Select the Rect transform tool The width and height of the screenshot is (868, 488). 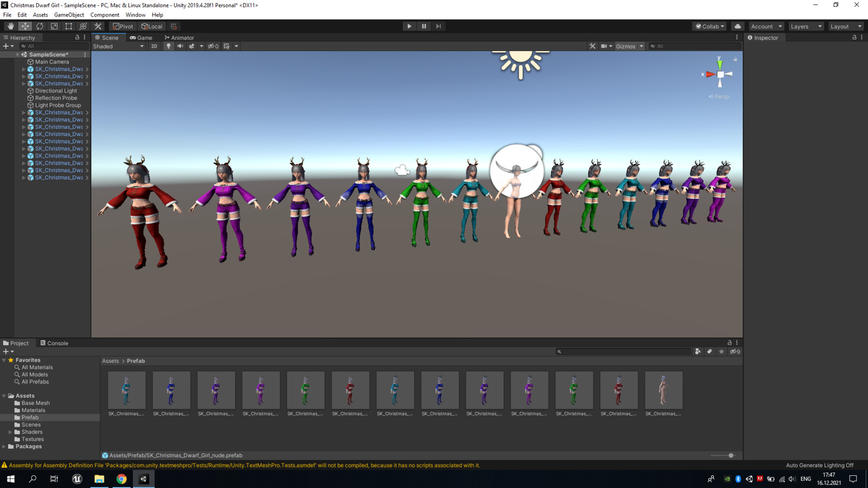click(68, 26)
